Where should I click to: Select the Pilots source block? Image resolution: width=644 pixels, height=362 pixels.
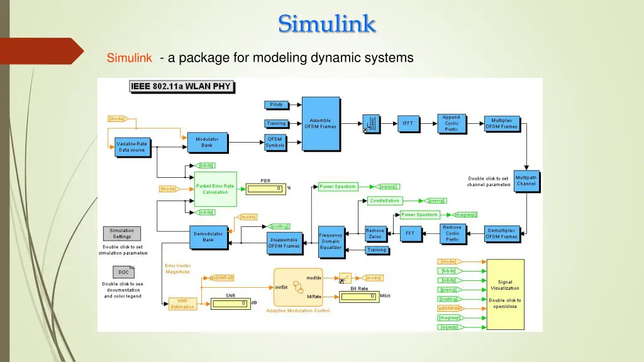(276, 104)
